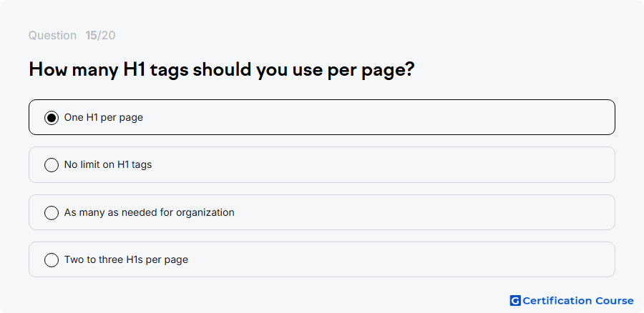Click the 'Two to three H1s per page' label
This screenshot has height=313, width=644.
pos(126,259)
